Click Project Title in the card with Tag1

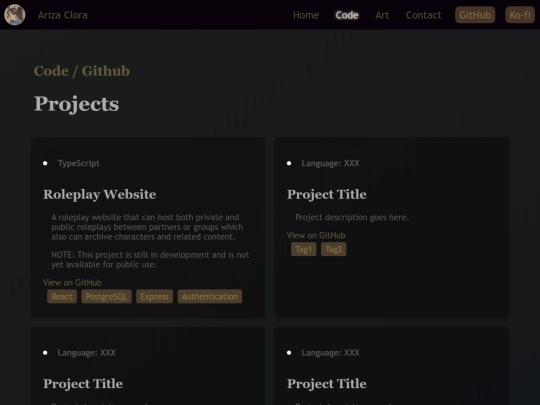(x=327, y=194)
